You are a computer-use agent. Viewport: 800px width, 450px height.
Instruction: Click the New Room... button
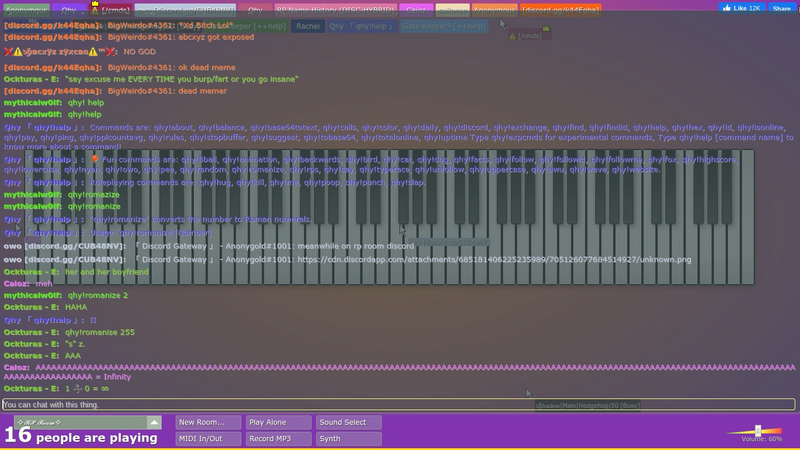click(208, 422)
